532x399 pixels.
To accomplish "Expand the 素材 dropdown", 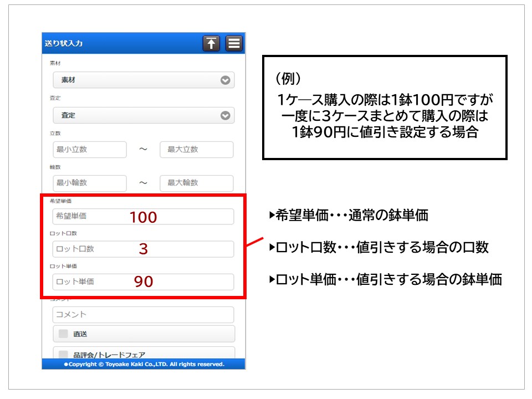I will (x=144, y=80).
